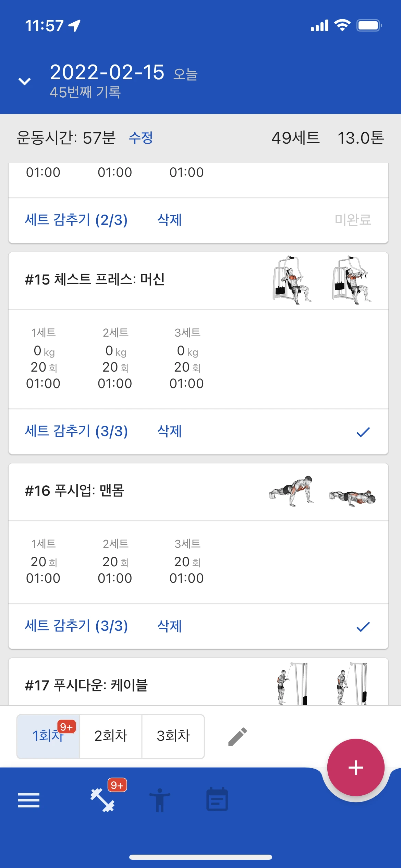Tap the dumbbell workout icon
The height and width of the screenshot is (868, 401).
102,800
